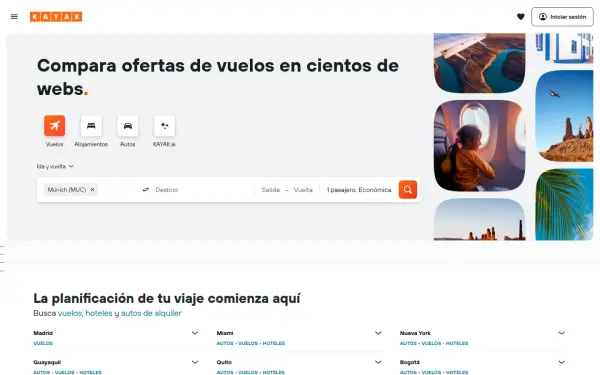Select the Alojamientos bed icon
This screenshot has width=600, height=375.
pyautogui.click(x=91, y=126)
